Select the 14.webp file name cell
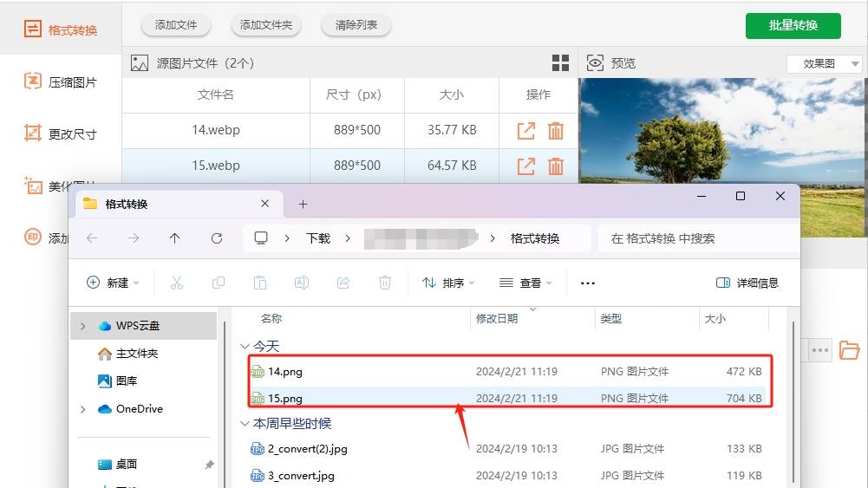Viewport: 868px width, 488px height. pyautogui.click(x=216, y=130)
